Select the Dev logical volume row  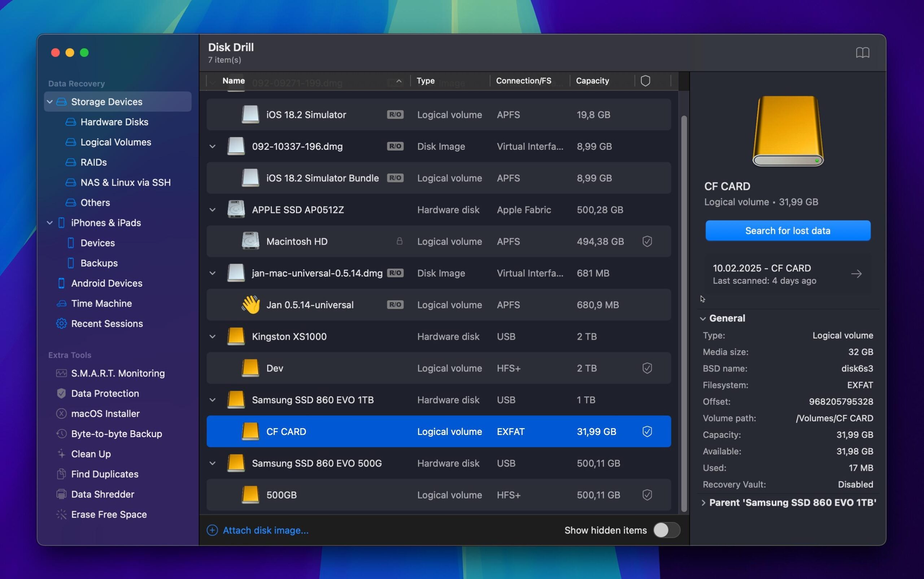(439, 368)
